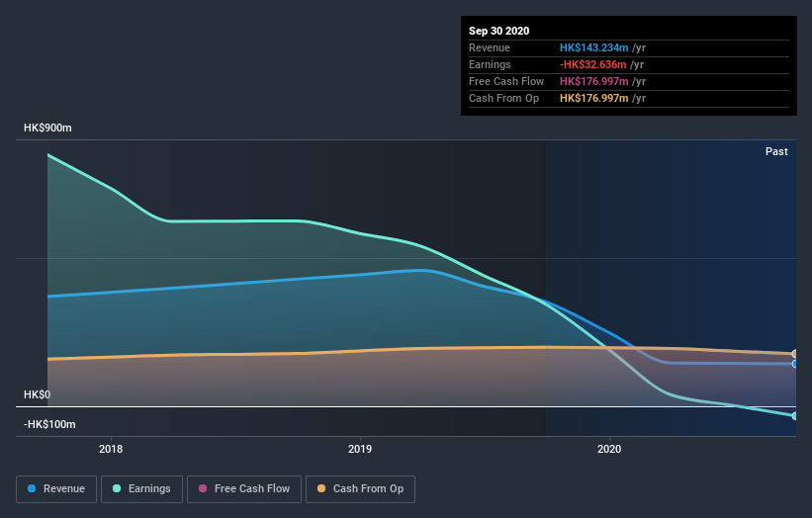The height and width of the screenshot is (518, 812).
Task: Select the 2019 x-axis label
Action: point(360,449)
